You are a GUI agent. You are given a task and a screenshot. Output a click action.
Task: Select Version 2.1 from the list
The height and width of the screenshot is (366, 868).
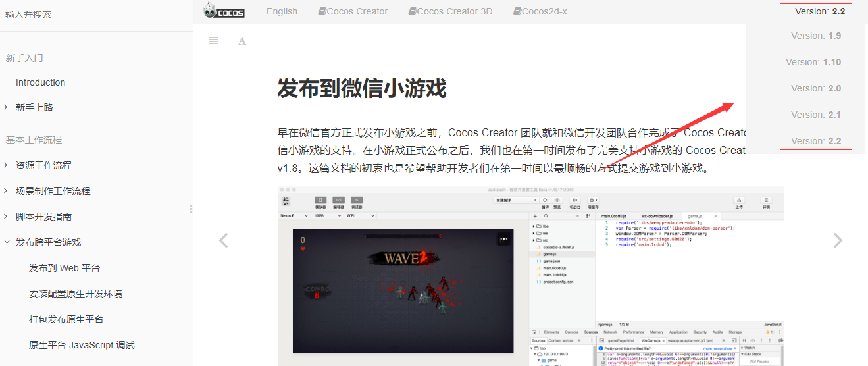(x=816, y=115)
